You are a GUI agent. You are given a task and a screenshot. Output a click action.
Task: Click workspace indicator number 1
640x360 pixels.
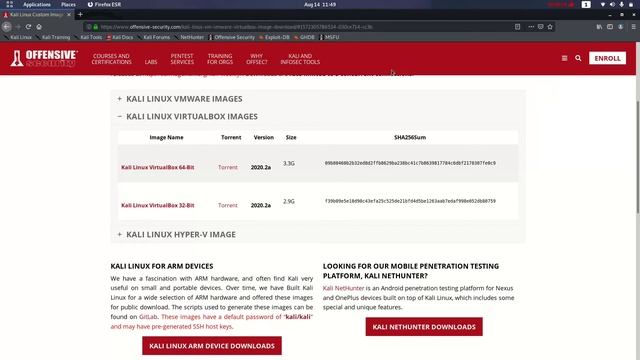click(x=586, y=4)
